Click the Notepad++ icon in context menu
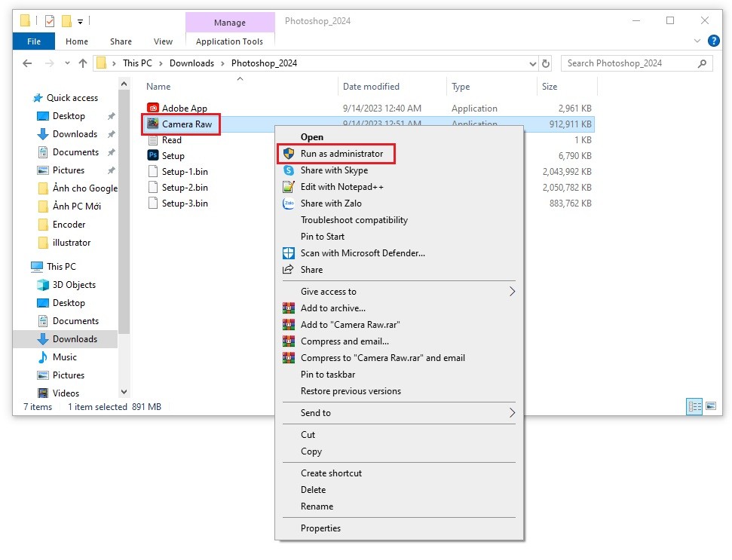 (288, 187)
